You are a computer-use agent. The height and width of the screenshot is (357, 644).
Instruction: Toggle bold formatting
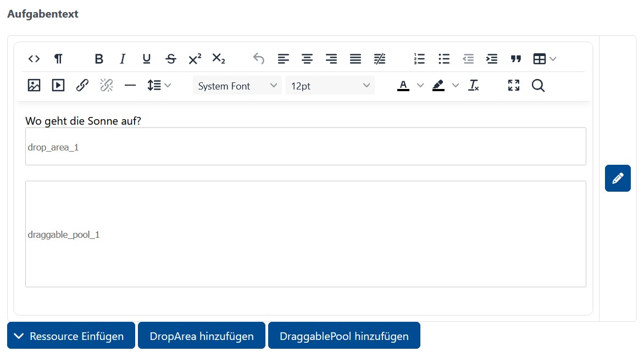point(99,59)
